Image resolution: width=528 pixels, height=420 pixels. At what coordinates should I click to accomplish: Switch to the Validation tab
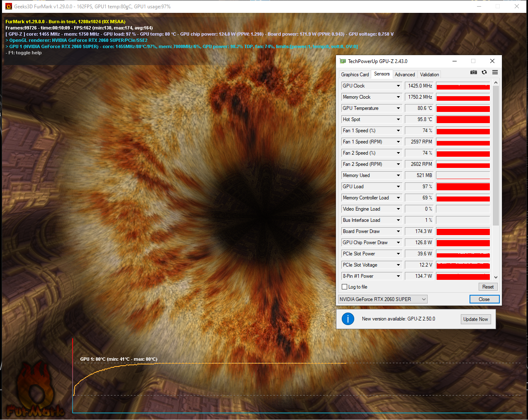tap(429, 74)
